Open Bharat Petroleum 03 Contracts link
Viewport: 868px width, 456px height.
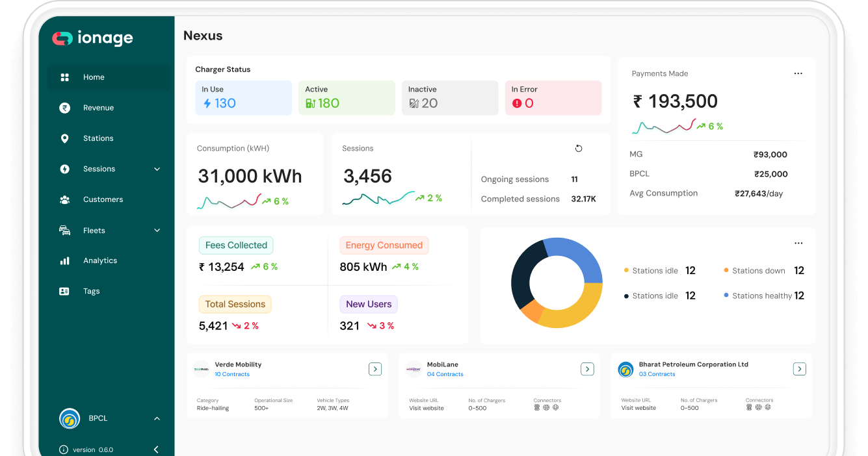coord(657,374)
